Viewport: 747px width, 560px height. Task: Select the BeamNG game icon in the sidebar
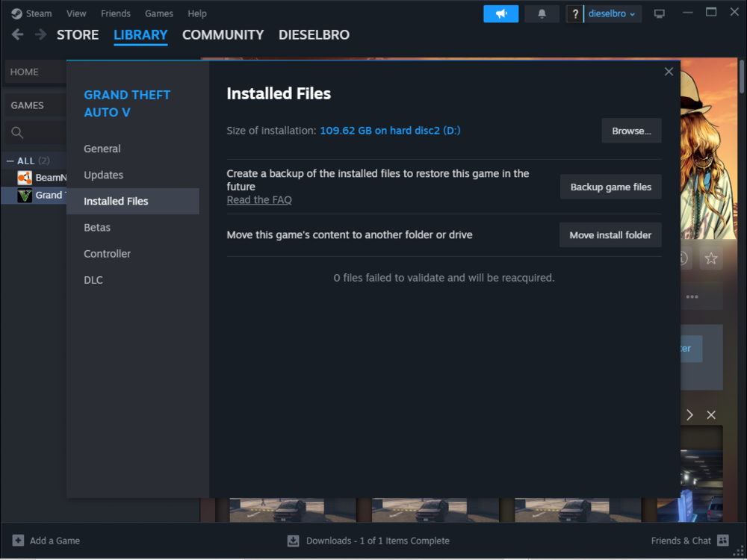(x=24, y=177)
